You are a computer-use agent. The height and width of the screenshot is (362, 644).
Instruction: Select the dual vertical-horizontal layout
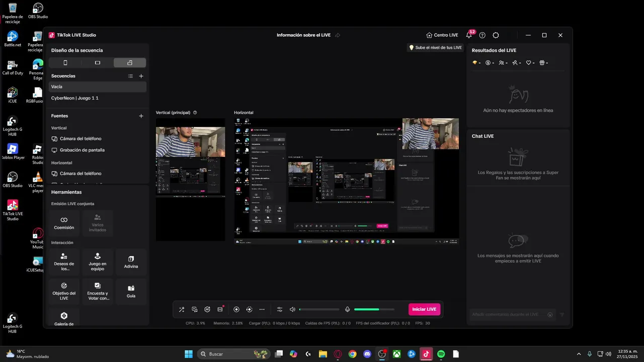(130, 63)
